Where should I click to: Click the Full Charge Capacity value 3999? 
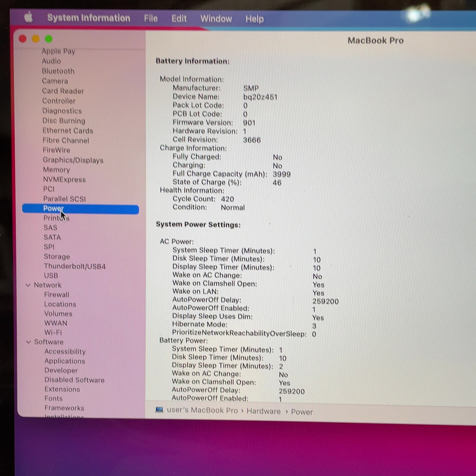(x=282, y=174)
